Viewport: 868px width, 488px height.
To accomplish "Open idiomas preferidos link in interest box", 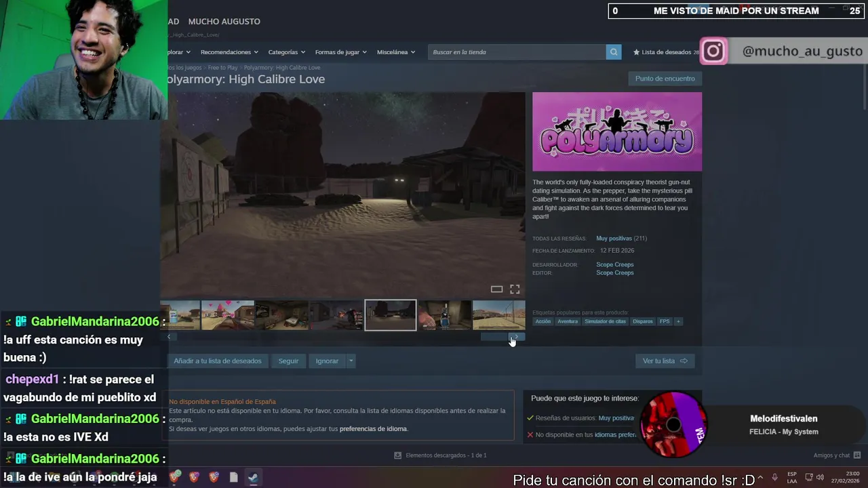I will (x=616, y=435).
